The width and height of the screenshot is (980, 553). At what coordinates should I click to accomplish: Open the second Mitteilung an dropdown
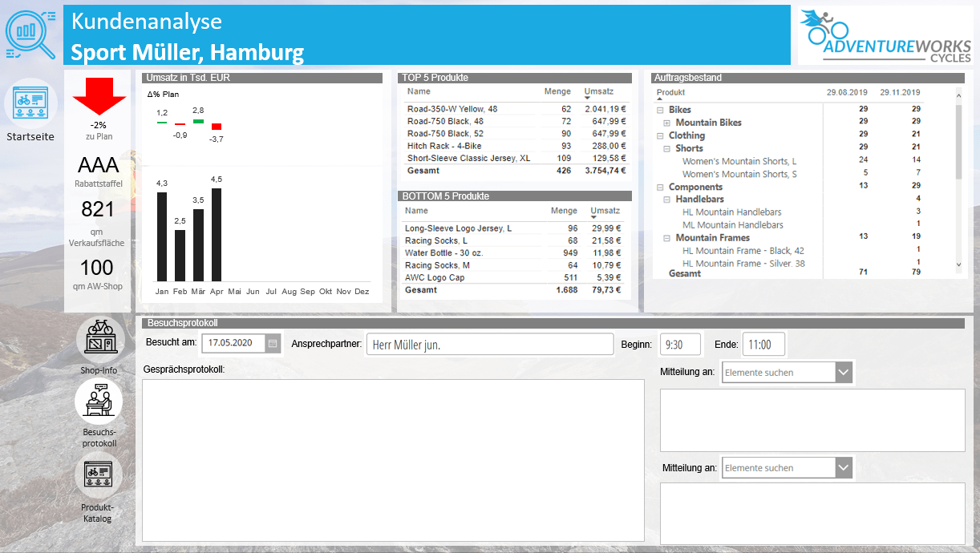(x=843, y=467)
